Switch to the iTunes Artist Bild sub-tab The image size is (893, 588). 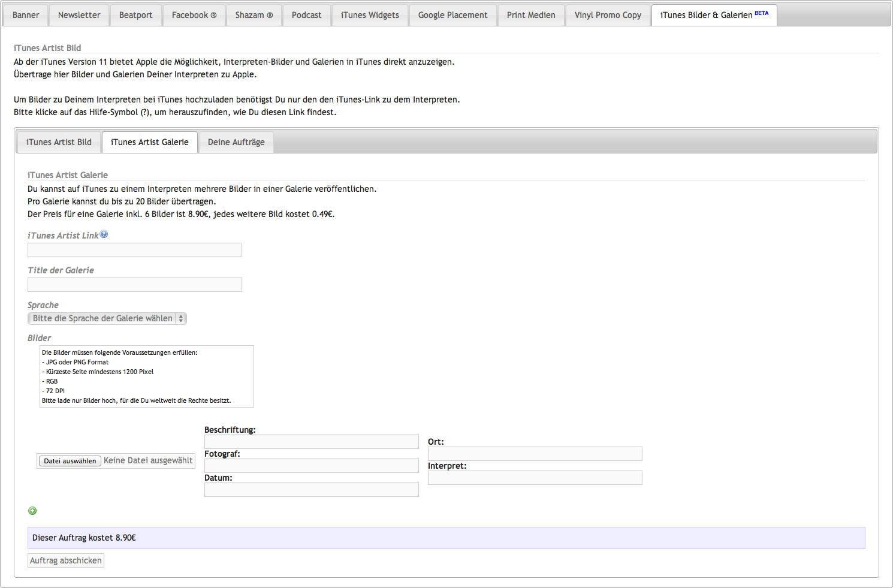pyautogui.click(x=59, y=142)
